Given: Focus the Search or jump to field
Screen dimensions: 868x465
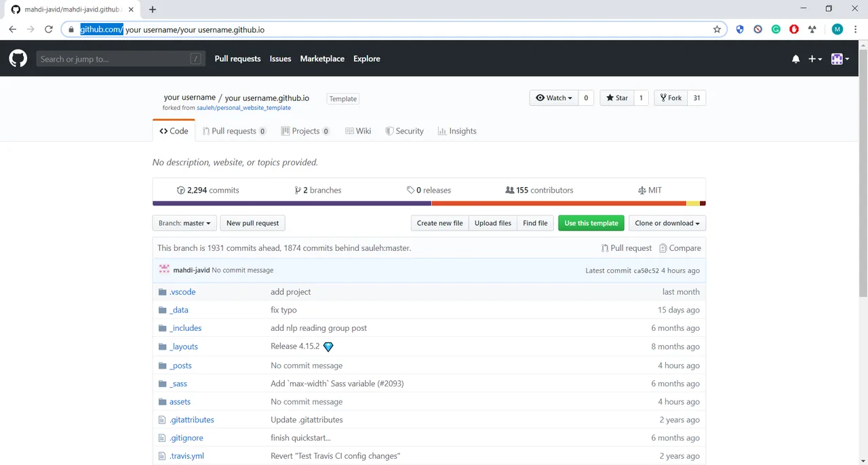Looking at the screenshot, I should 120,59.
